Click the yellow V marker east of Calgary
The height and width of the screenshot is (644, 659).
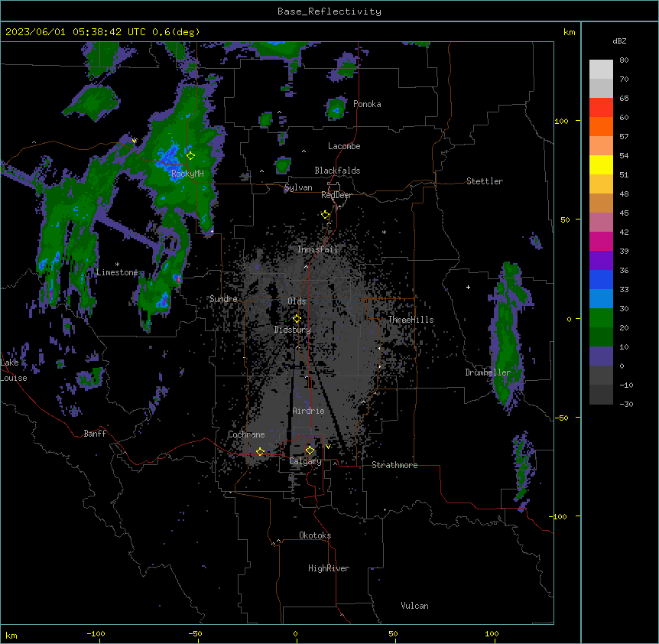[328, 447]
